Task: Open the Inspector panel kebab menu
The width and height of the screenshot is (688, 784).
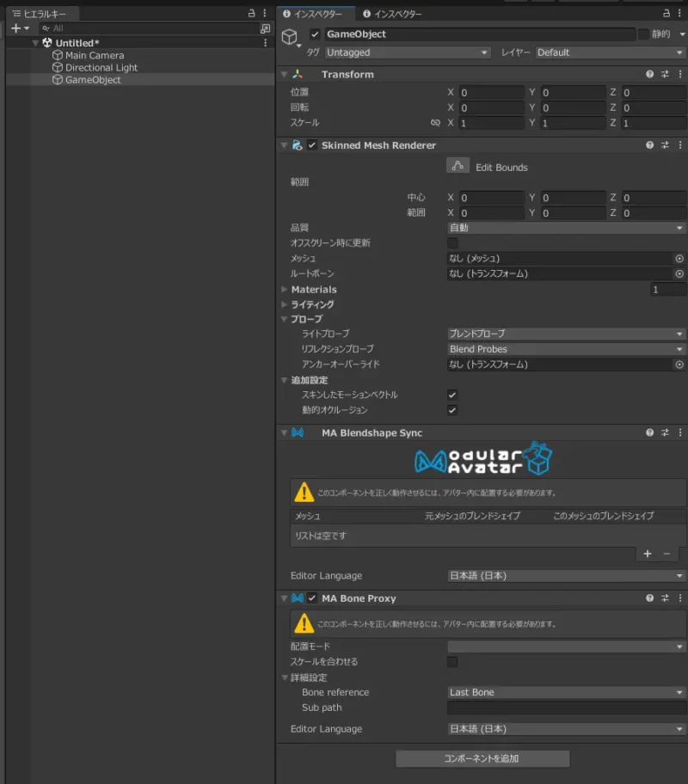Action: pos(679,14)
